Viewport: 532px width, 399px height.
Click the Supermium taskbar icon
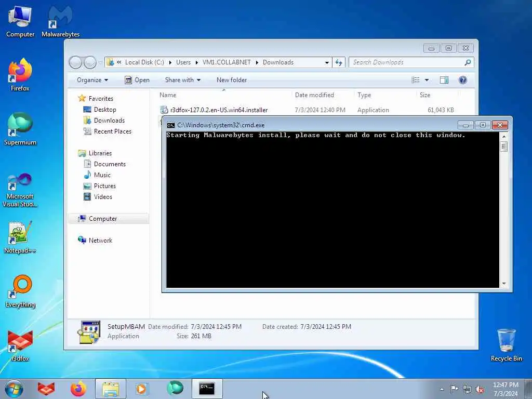(175, 388)
